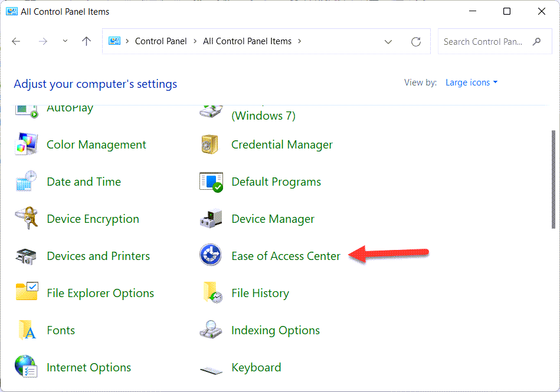
Task: Expand chevron after All Control Panel Items
Action: [x=300, y=41]
